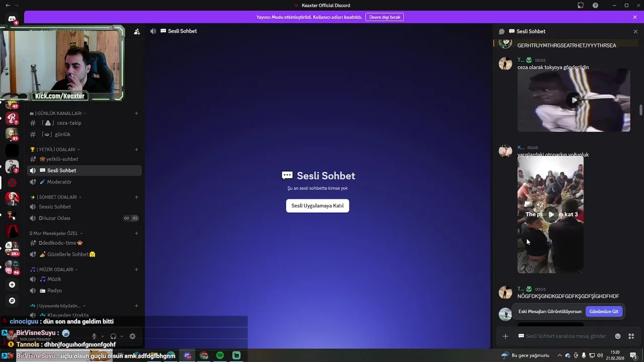Collapse the Uyusunda büyüsün category
Image resolution: width=644 pixels, height=362 pixels.
58,306
